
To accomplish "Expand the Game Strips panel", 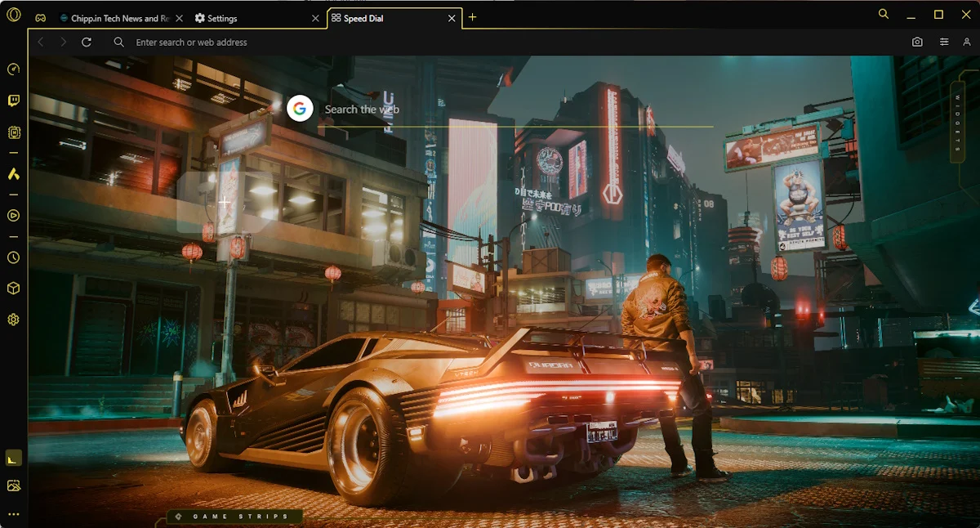I will [x=235, y=517].
